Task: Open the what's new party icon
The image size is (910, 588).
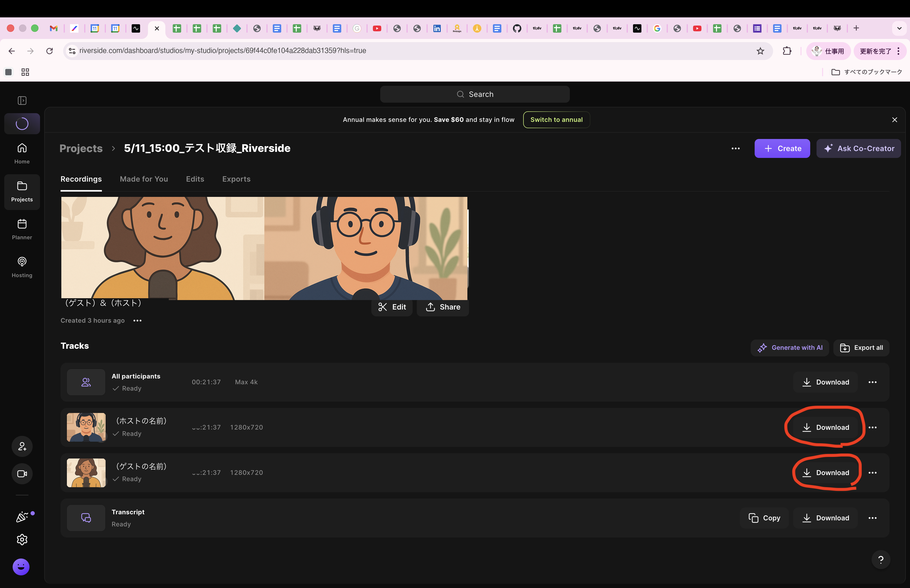Action: (x=22, y=517)
